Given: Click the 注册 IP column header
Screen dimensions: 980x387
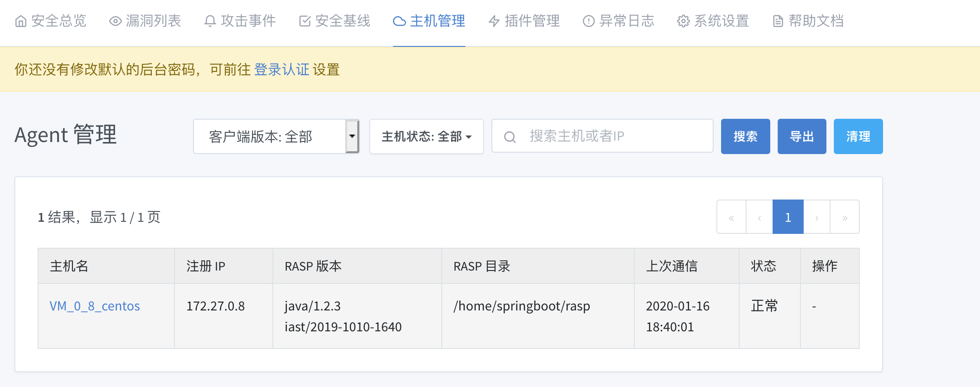Looking at the screenshot, I should pyautogui.click(x=224, y=266).
